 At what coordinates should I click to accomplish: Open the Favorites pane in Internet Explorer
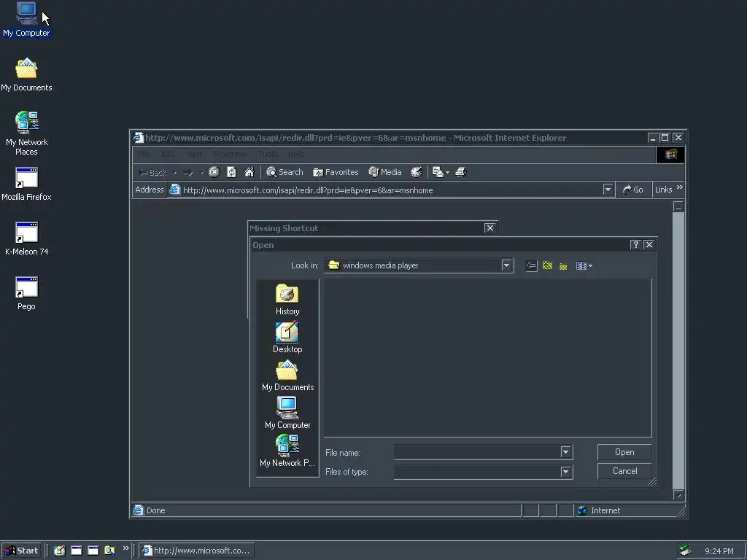(x=336, y=172)
